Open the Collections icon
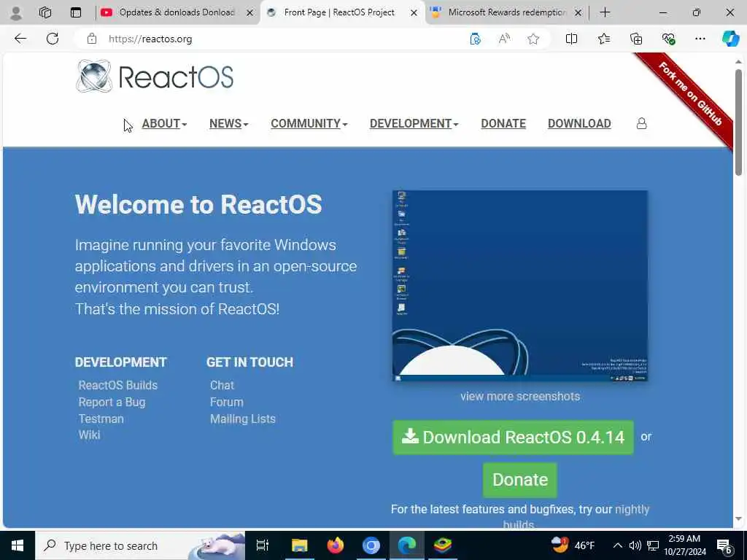 (x=636, y=39)
